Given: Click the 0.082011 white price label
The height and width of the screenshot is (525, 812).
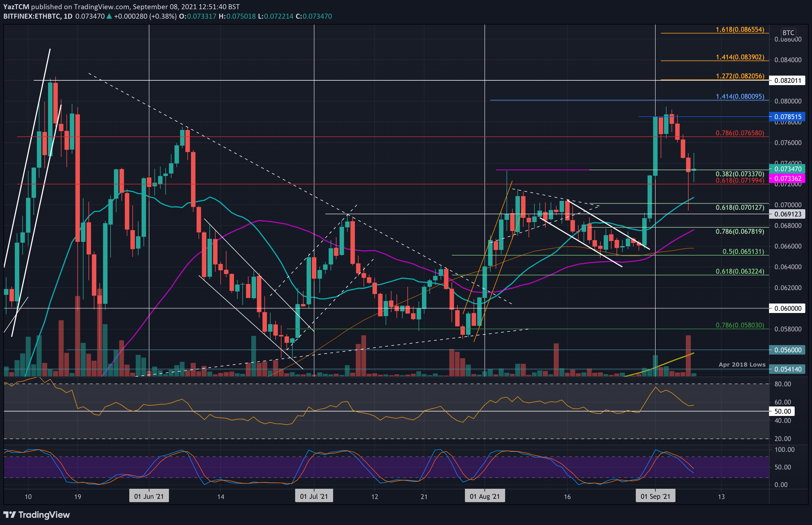Looking at the screenshot, I should (x=787, y=80).
